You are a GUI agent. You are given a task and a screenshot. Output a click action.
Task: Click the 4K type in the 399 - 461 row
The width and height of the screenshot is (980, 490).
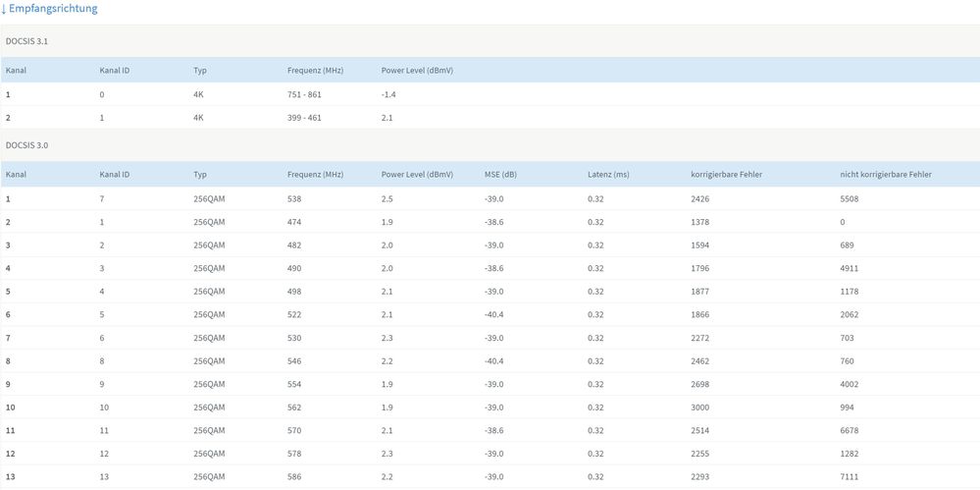(198, 118)
